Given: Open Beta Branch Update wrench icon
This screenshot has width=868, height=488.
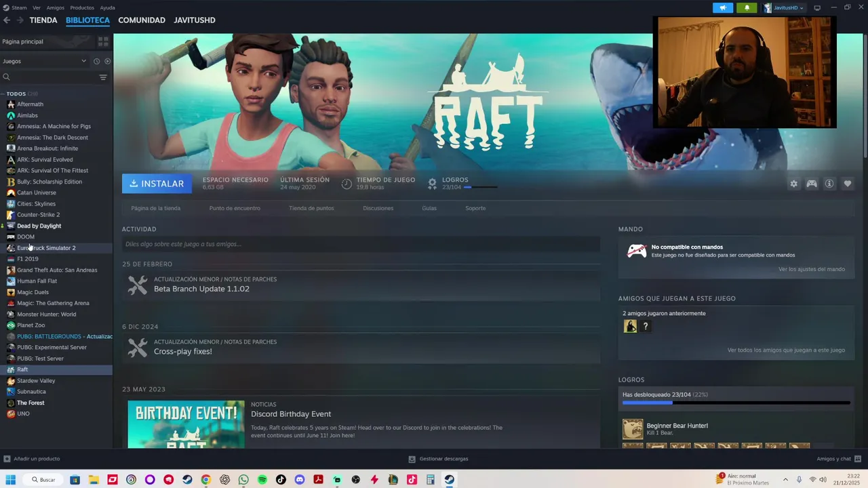Looking at the screenshot, I should [138, 285].
